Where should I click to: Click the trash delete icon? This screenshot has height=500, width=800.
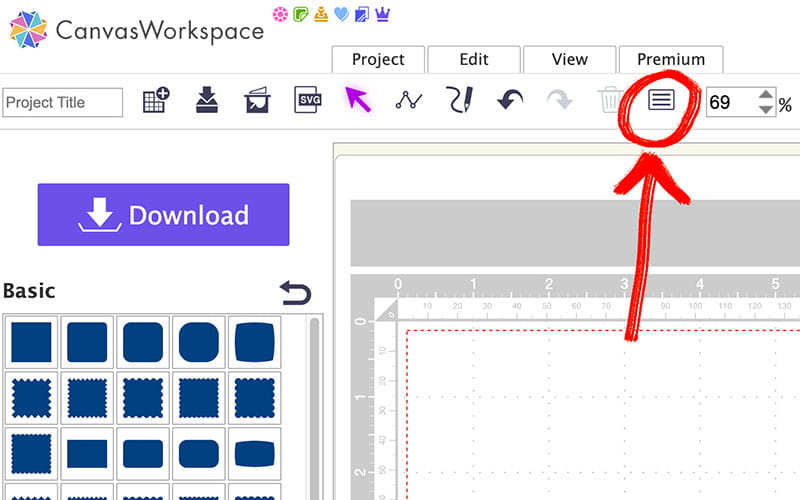pos(610,100)
